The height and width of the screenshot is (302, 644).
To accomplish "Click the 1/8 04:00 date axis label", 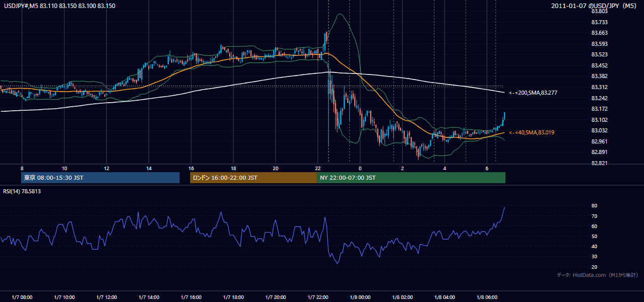I will [x=444, y=297].
